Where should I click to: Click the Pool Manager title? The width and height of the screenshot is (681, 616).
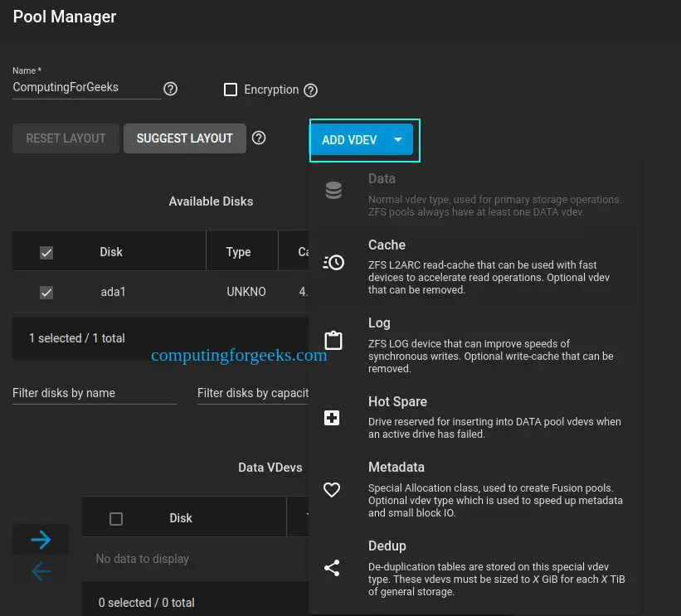click(x=64, y=17)
